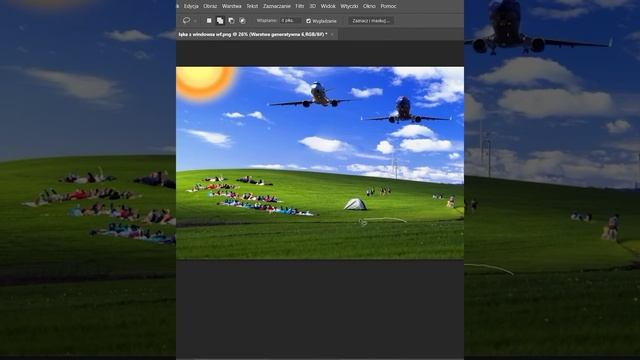
Task: Click the Lasso tool preset icon
Action: pyautogui.click(x=187, y=20)
